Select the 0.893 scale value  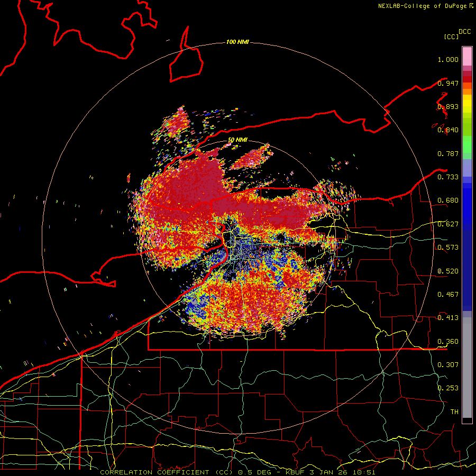448,106
